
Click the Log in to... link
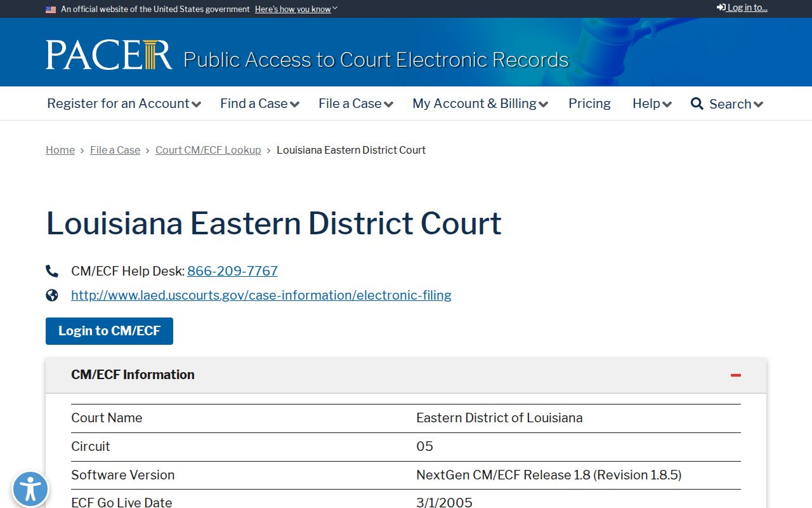pos(742,8)
